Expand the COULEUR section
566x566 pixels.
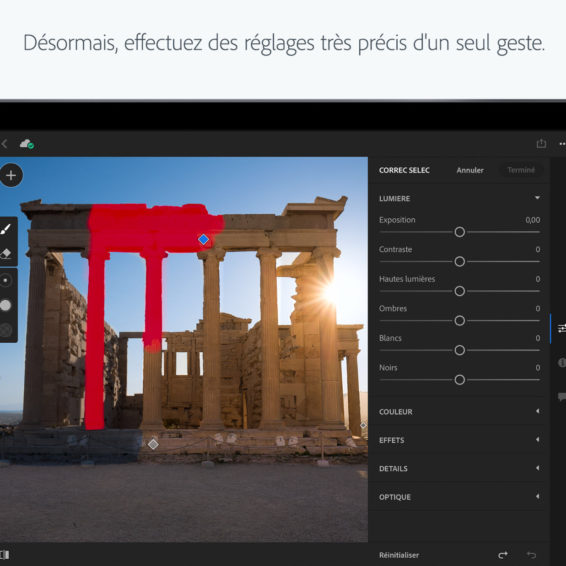(458, 412)
